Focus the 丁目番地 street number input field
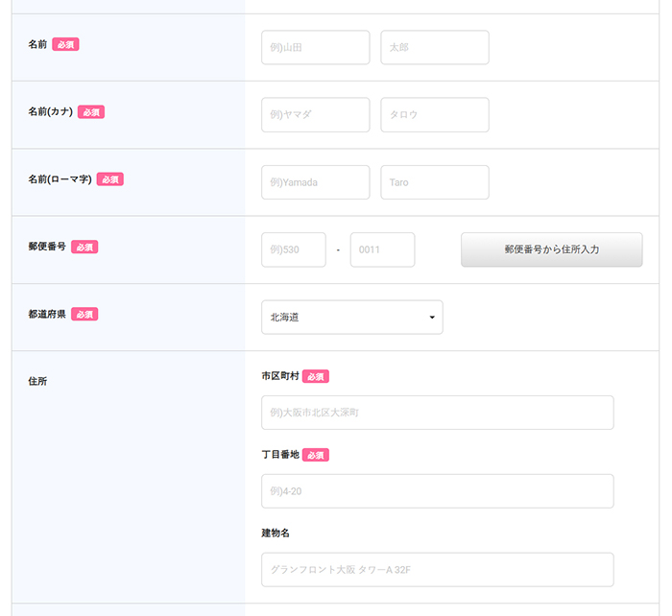The image size is (672, 616). click(x=437, y=491)
